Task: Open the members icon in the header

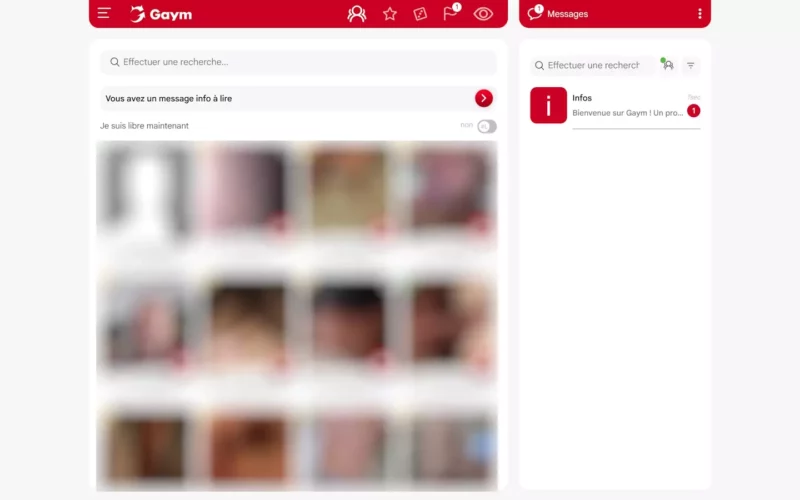Action: click(x=357, y=14)
